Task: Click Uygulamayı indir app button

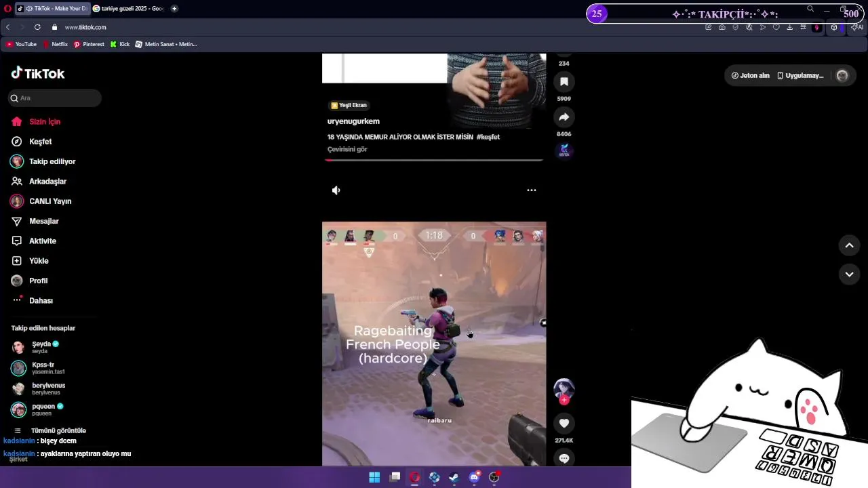Action: click(x=800, y=76)
